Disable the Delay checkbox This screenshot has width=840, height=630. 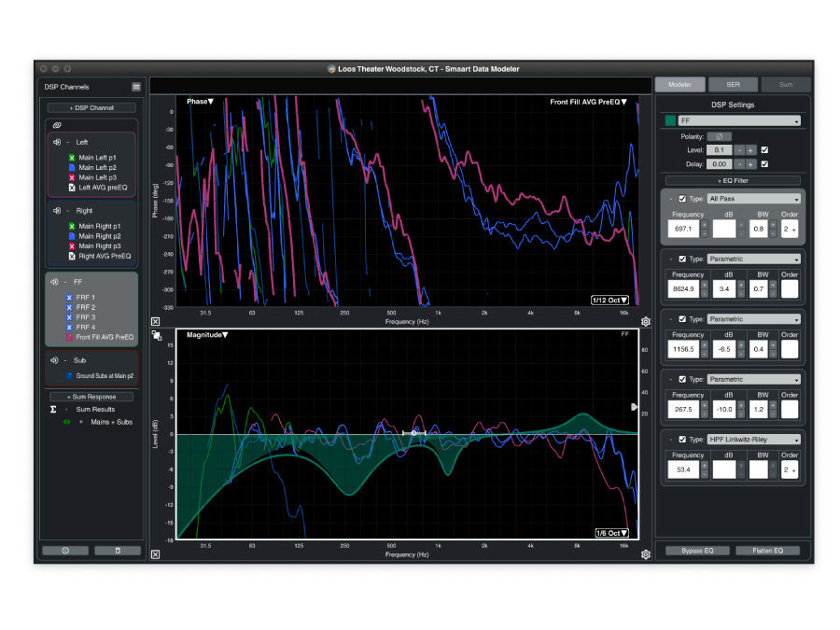click(763, 164)
